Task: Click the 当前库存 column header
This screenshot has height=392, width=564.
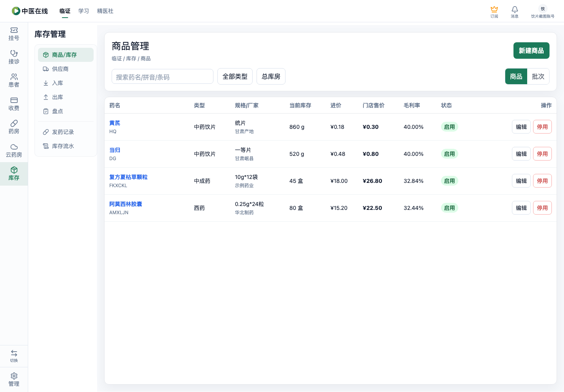Action: [300, 105]
